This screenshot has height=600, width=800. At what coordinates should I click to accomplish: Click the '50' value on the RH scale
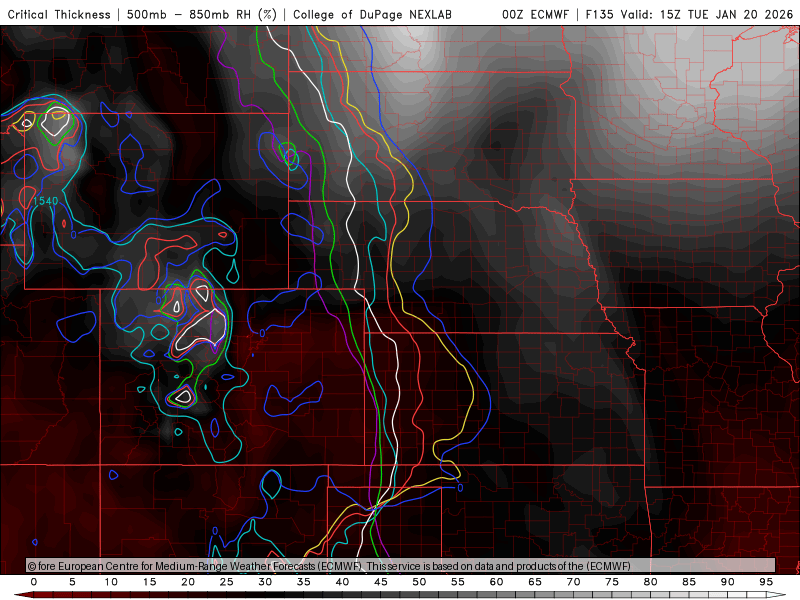coord(419,582)
